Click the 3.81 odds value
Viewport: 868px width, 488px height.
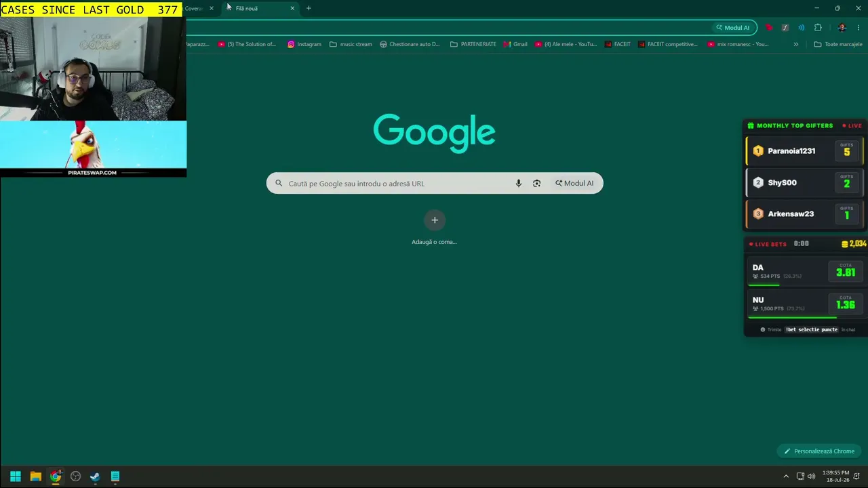[846, 272]
